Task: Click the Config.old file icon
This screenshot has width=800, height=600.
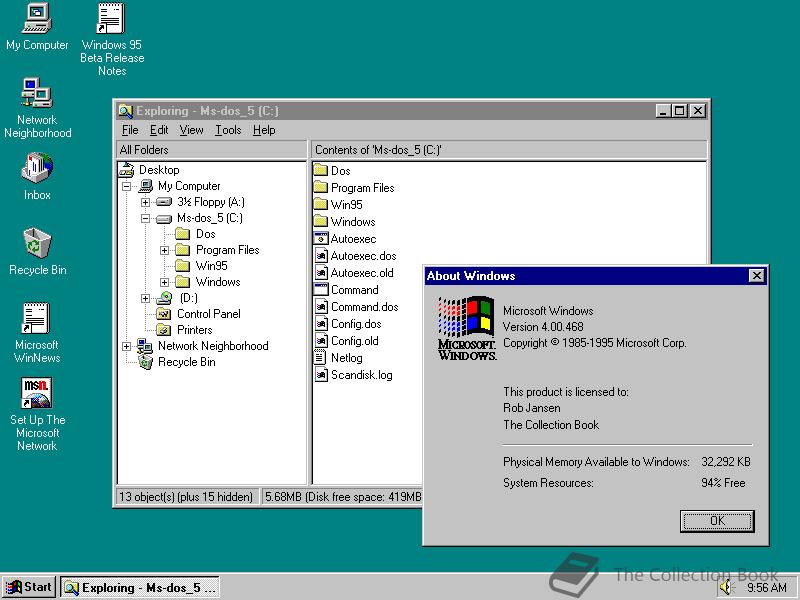Action: pyautogui.click(x=320, y=340)
